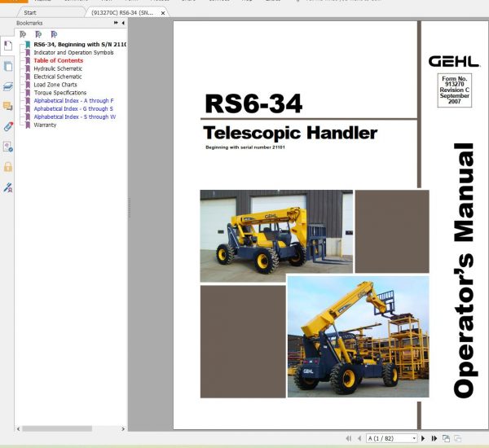Image resolution: width=489 pixels, height=448 pixels.
Task: Click bookmark icon beside Hydraulic Schematic
Action: [28, 69]
